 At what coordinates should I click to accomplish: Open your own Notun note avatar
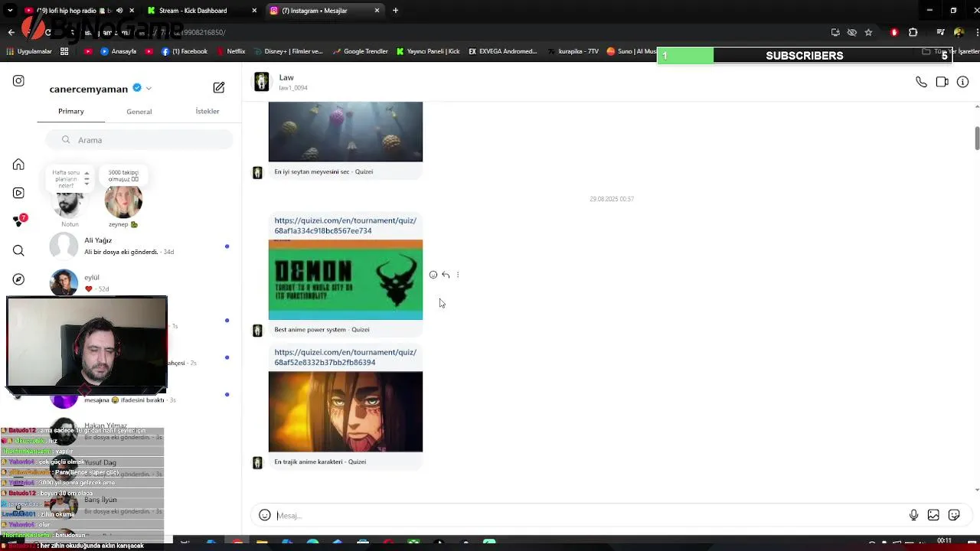tap(69, 203)
